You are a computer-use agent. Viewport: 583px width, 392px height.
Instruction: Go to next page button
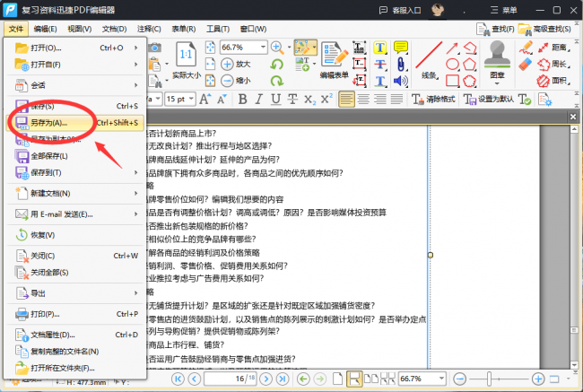265,379
